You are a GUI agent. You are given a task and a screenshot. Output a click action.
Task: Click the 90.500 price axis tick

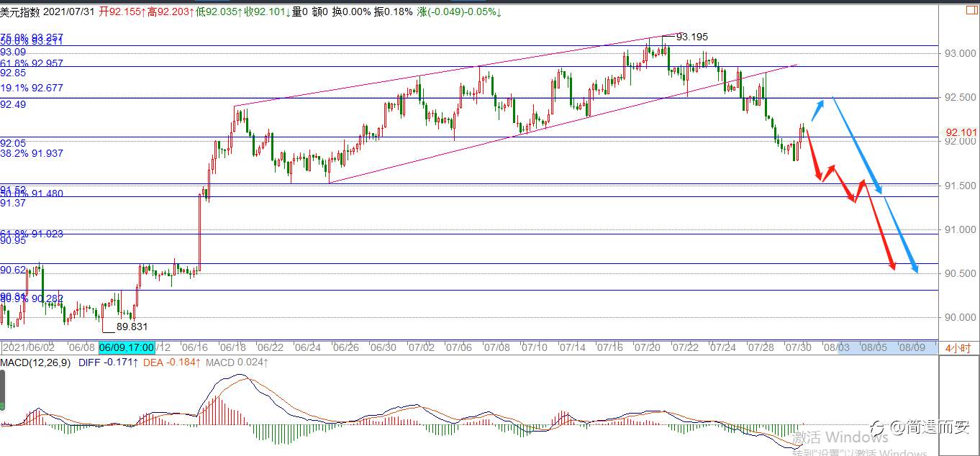tap(960, 273)
